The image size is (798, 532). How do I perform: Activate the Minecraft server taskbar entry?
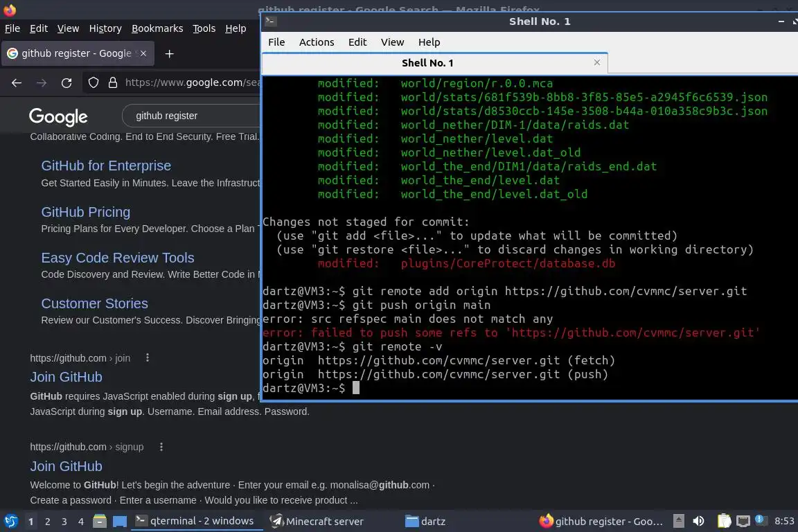[317, 521]
